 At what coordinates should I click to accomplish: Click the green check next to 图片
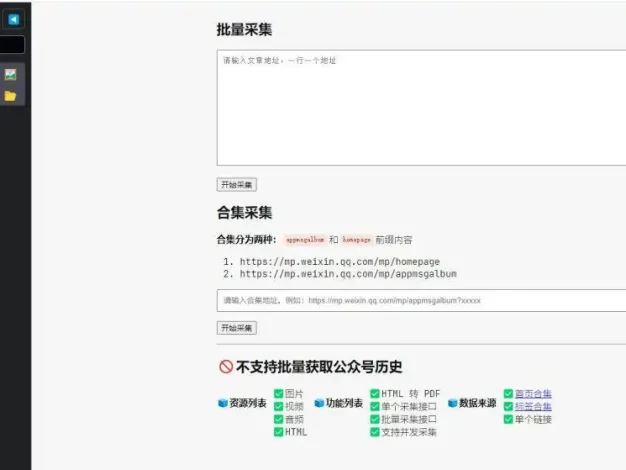point(279,394)
